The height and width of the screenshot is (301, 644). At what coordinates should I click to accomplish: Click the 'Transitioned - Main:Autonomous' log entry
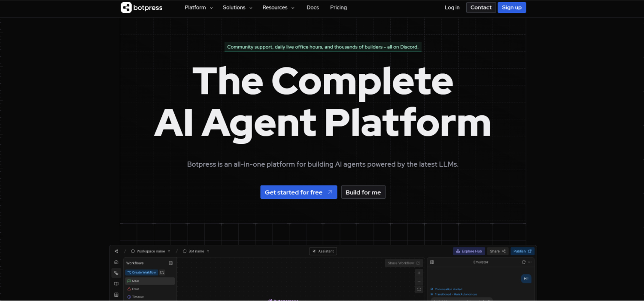tap(453, 295)
